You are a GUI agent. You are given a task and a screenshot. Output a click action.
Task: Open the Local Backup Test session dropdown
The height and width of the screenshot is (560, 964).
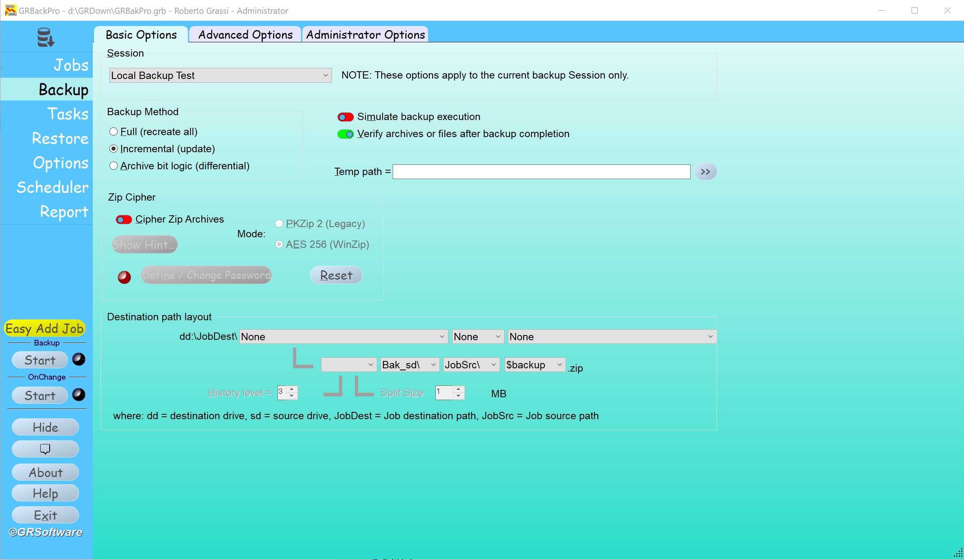click(220, 75)
